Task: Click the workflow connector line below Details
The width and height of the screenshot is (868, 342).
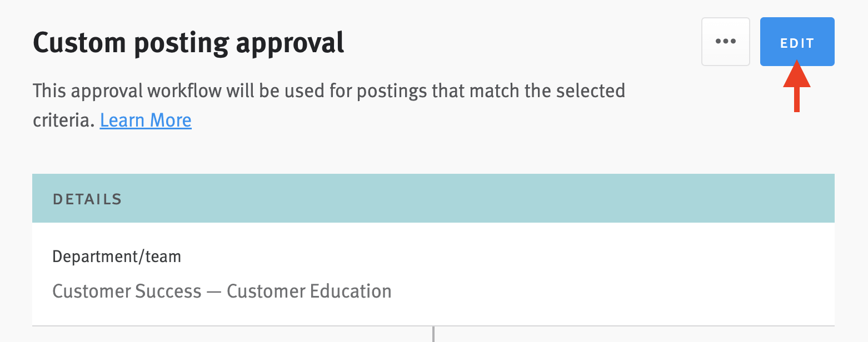Action: click(x=433, y=333)
